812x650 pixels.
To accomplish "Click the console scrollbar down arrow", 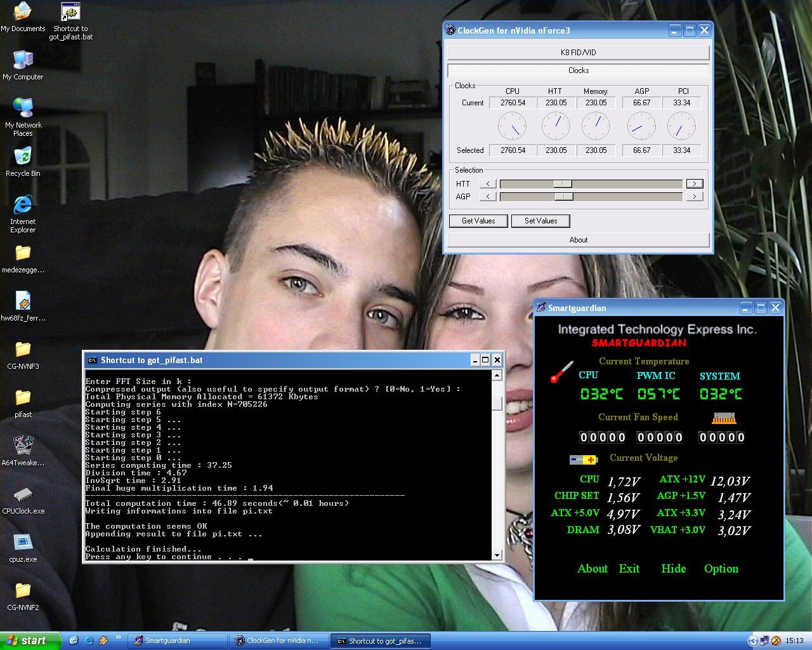I will [497, 555].
